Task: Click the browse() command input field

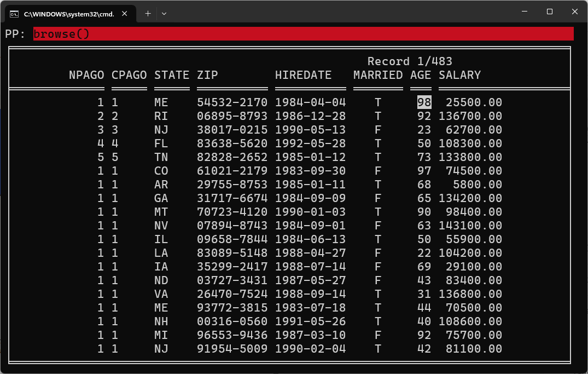Action: [x=303, y=34]
